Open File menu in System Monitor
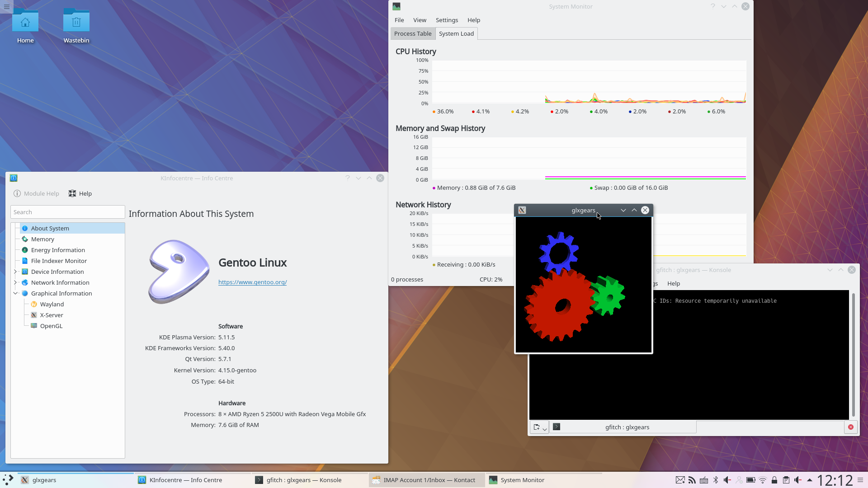Viewport: 868px width, 488px height. (x=399, y=20)
